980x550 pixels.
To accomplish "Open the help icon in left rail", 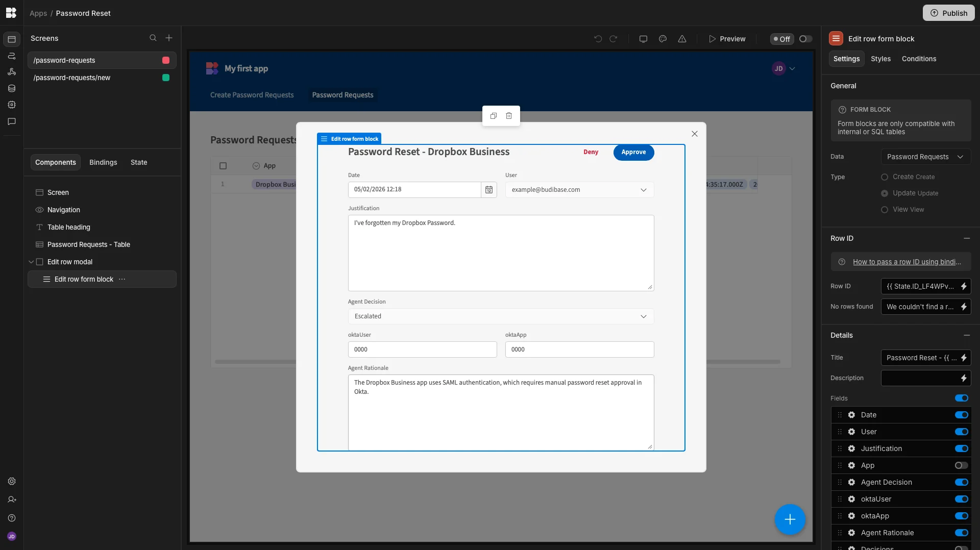I will pyautogui.click(x=12, y=518).
